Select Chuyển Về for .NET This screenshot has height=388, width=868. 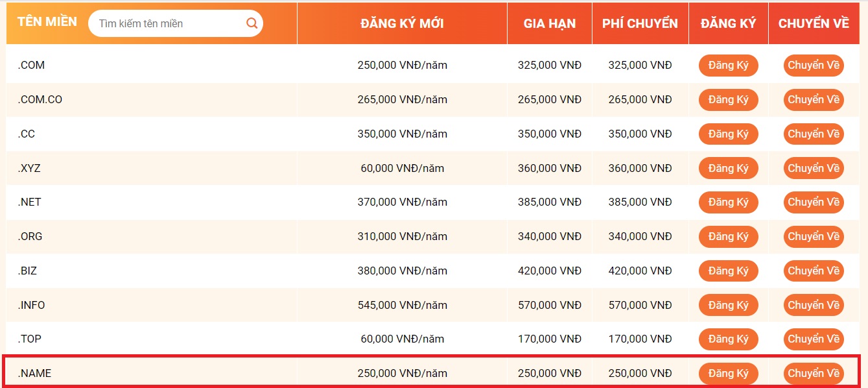click(x=814, y=202)
